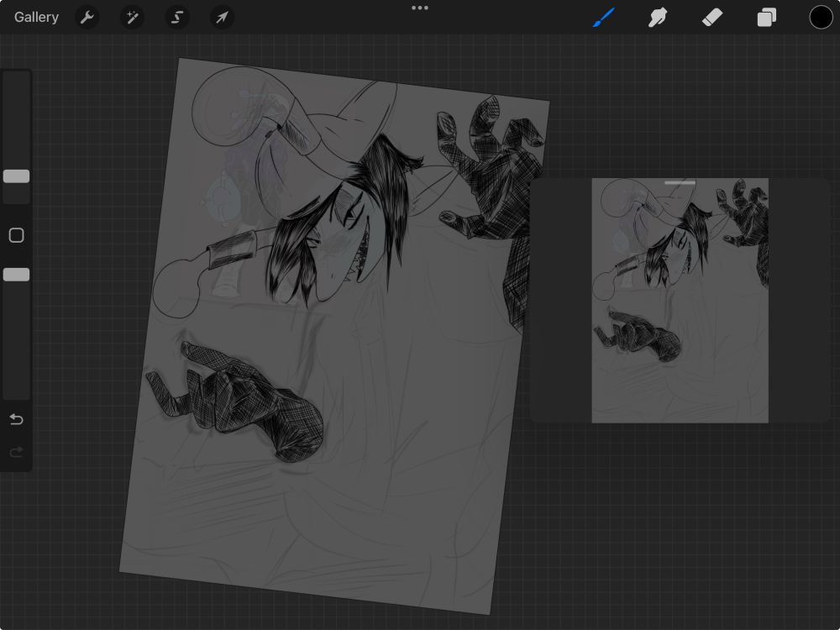Open the Adjustments magic wand menu
The image size is (840, 630).
coord(132,17)
